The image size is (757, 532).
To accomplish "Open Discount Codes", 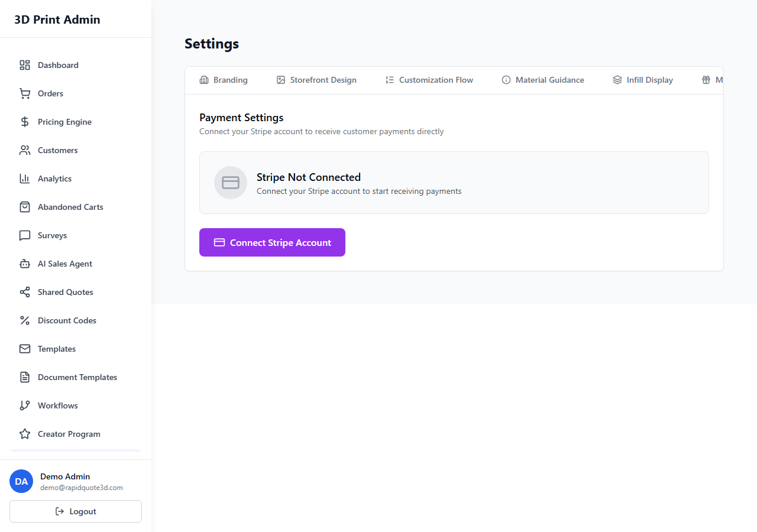I will point(76,320).
